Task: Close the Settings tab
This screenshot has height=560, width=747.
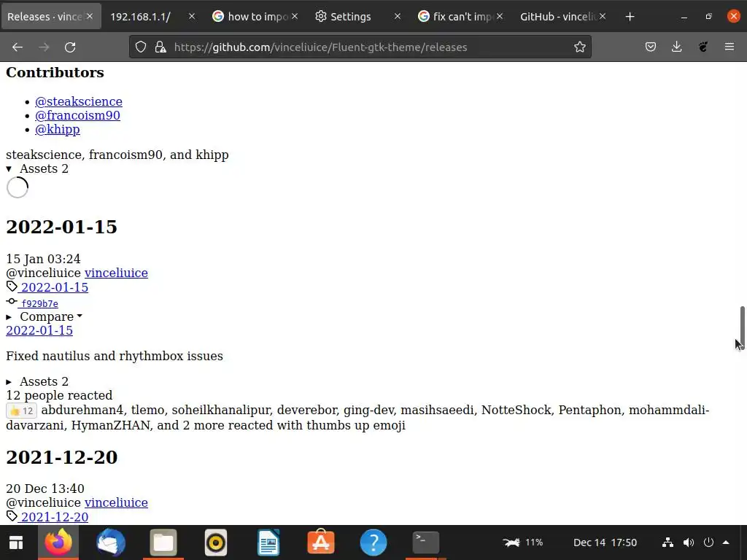Action: click(x=398, y=16)
